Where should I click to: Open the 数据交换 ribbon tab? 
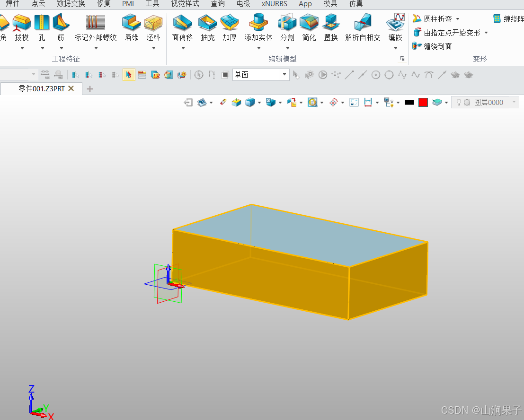click(x=71, y=4)
